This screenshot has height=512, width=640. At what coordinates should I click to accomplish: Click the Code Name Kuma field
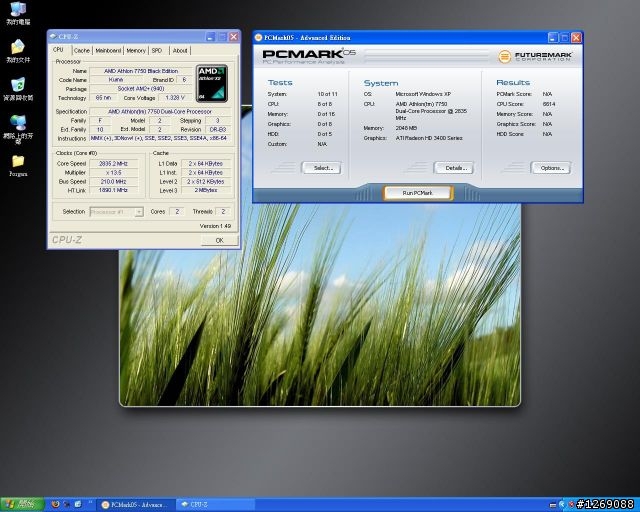[116, 80]
